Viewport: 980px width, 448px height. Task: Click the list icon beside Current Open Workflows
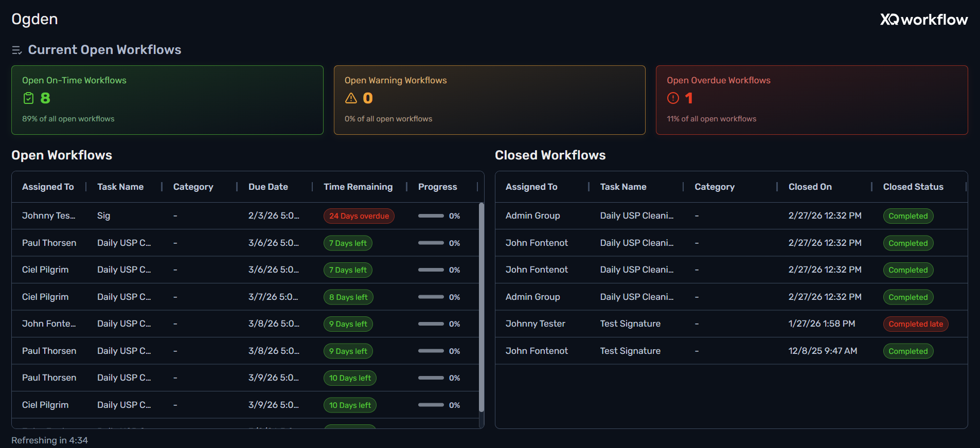pyautogui.click(x=17, y=50)
